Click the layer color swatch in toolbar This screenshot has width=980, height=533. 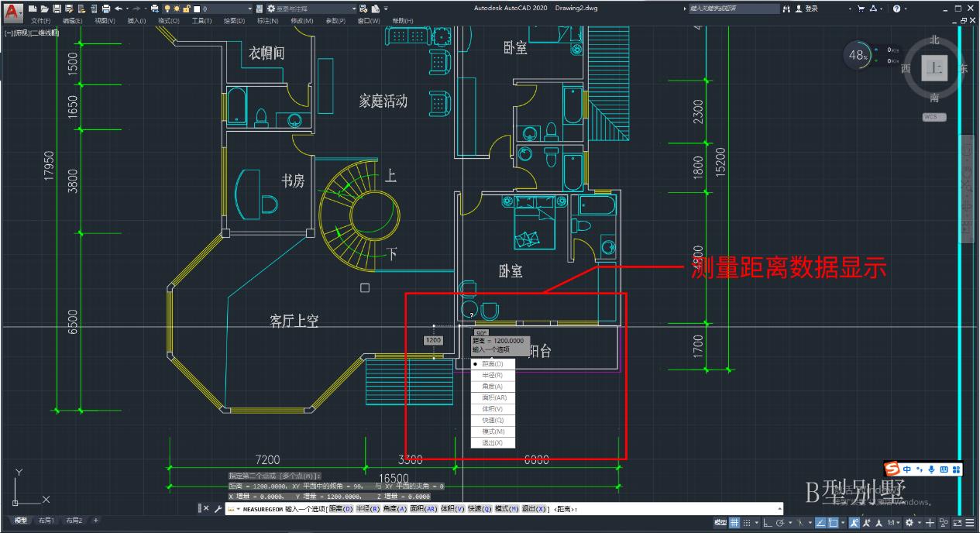tap(196, 8)
